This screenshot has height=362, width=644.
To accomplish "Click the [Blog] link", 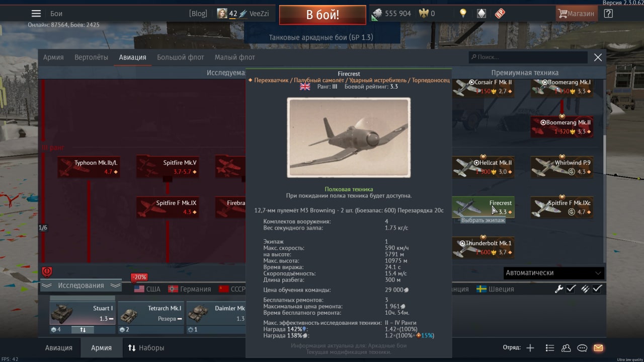I will point(198,14).
